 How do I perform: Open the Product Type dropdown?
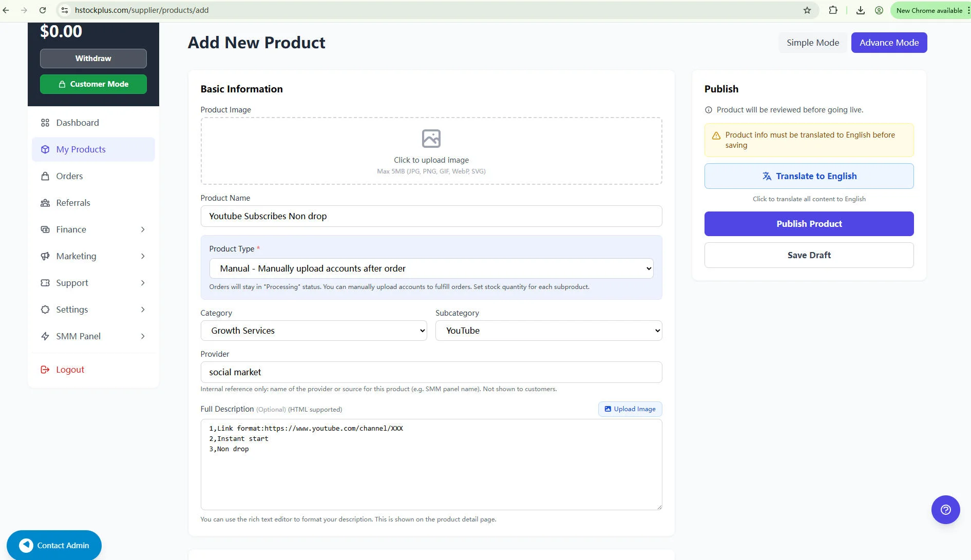click(431, 268)
